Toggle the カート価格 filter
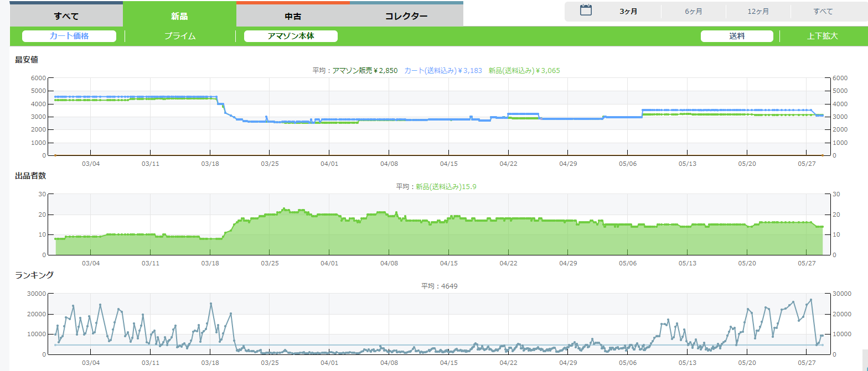The height and width of the screenshot is (371, 868). (69, 36)
